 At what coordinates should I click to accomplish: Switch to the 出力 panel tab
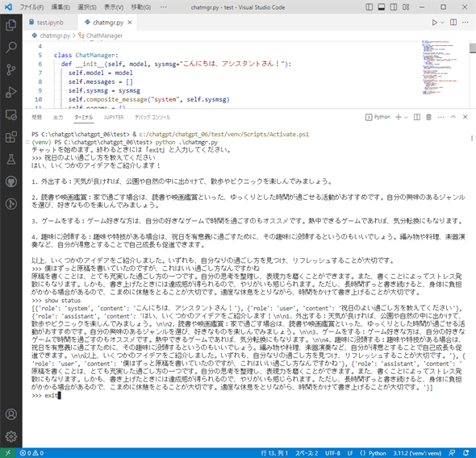[58, 117]
